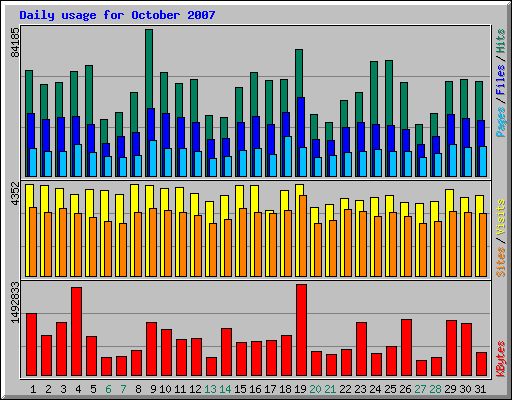Viewport: 512px width, 400px height.
Task: Click day label 18 on the x-axis
Action: point(285,389)
